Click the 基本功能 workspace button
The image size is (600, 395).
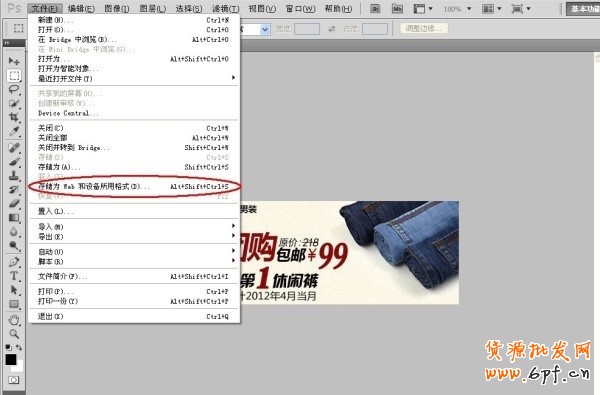[x=583, y=9]
